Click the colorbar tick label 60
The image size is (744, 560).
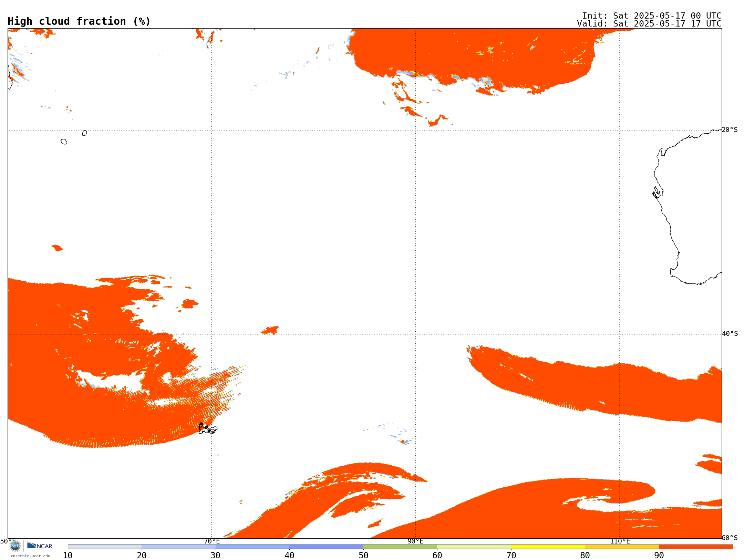click(437, 556)
